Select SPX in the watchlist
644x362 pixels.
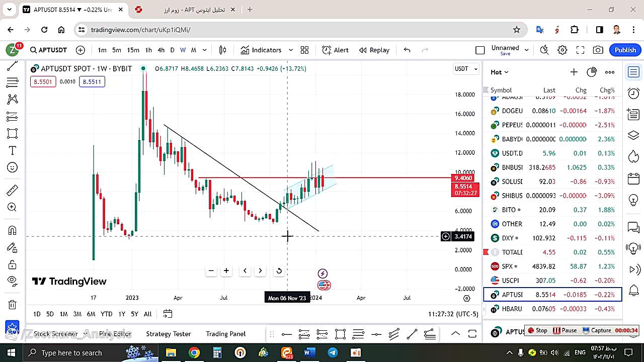552,266
